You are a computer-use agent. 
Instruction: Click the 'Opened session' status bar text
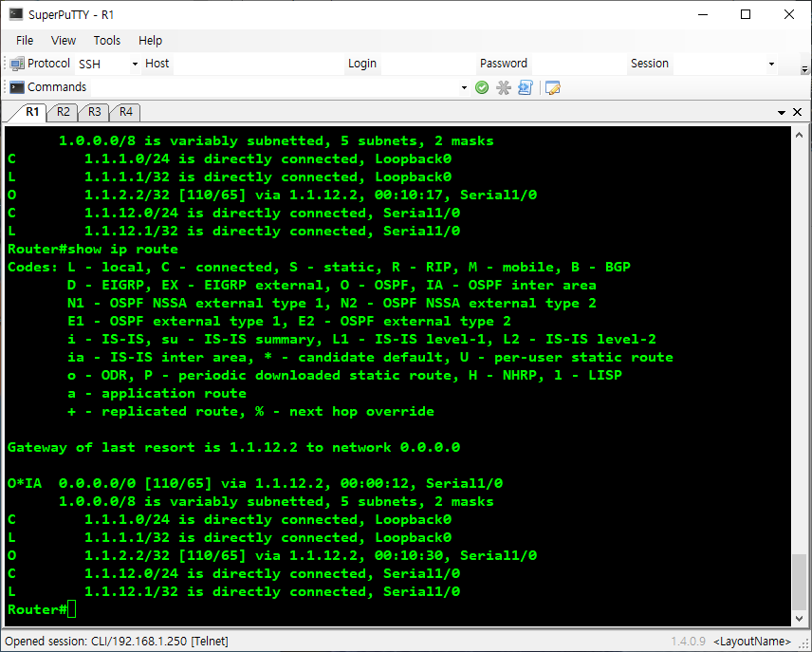coord(117,642)
